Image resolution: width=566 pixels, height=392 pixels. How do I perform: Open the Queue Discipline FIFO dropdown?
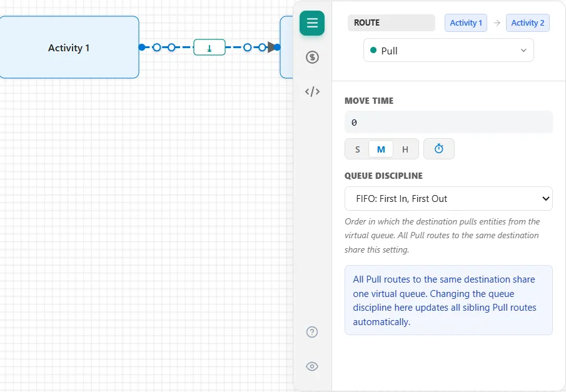click(x=448, y=199)
